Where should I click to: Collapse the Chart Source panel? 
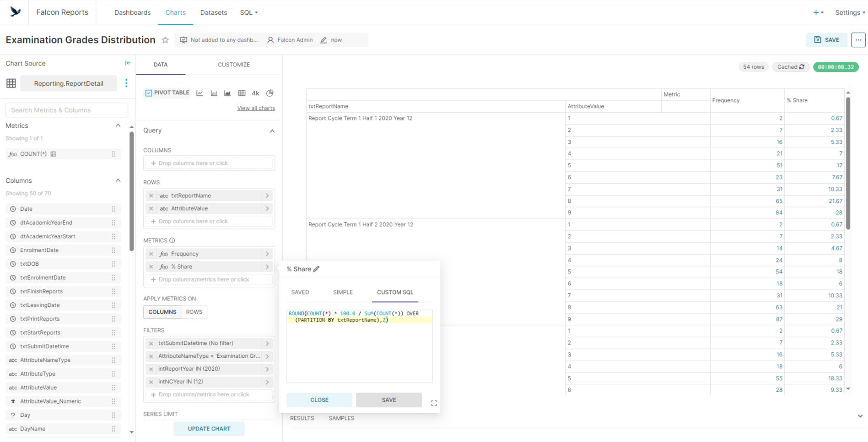coord(128,63)
